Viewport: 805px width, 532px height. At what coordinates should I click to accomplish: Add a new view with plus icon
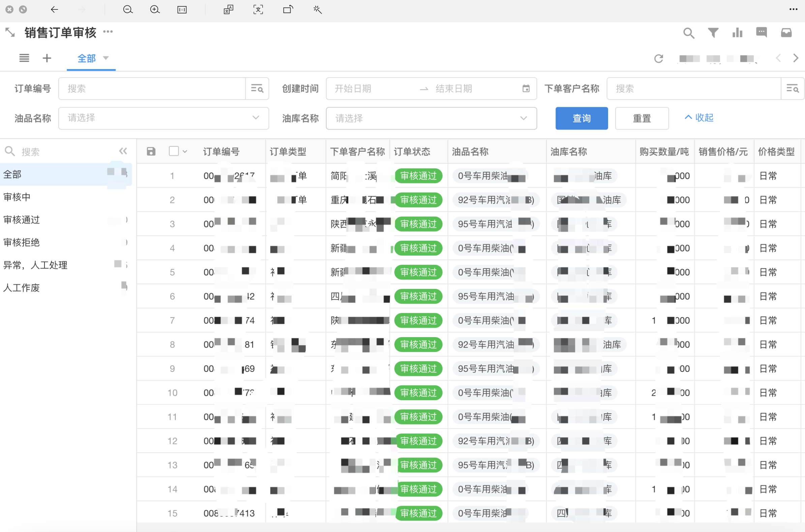(47, 58)
